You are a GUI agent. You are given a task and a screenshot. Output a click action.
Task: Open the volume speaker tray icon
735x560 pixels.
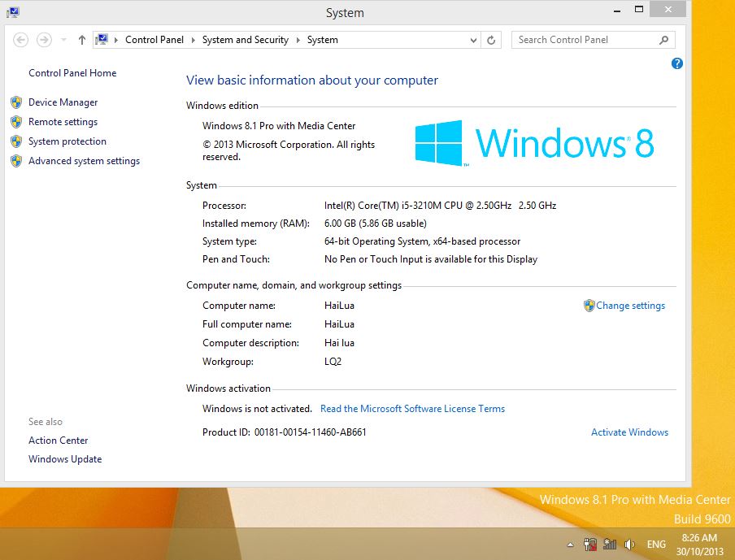[629, 545]
